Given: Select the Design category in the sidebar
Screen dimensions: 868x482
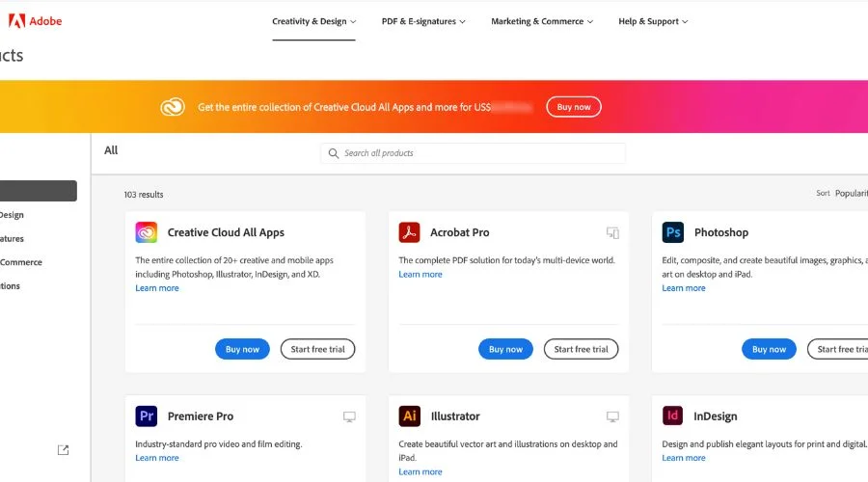Looking at the screenshot, I should tap(13, 215).
